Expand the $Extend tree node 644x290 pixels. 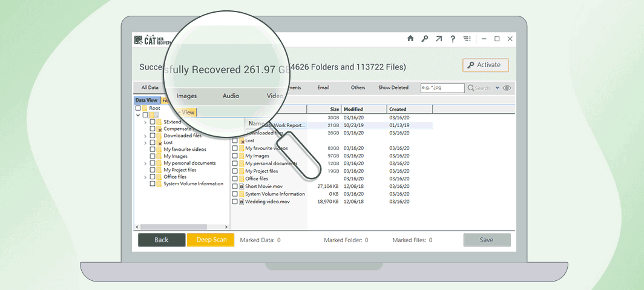coord(145,122)
